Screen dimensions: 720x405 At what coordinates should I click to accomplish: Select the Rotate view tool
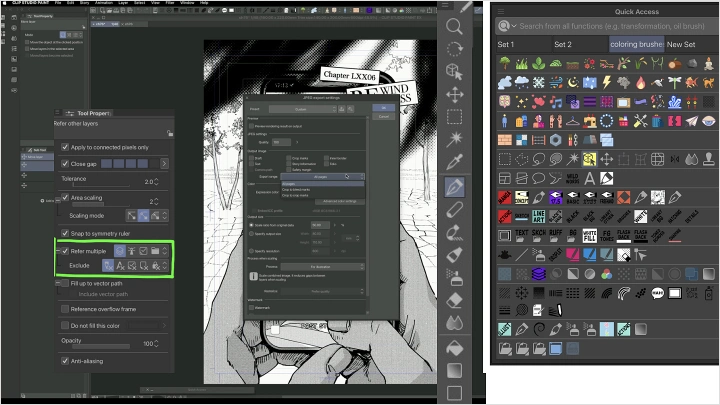[x=454, y=49]
